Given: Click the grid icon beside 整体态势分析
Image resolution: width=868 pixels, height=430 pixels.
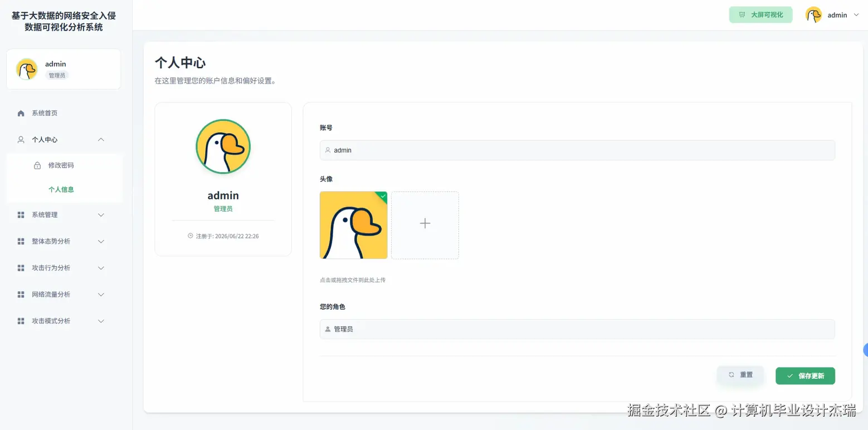Looking at the screenshot, I should pyautogui.click(x=21, y=241).
